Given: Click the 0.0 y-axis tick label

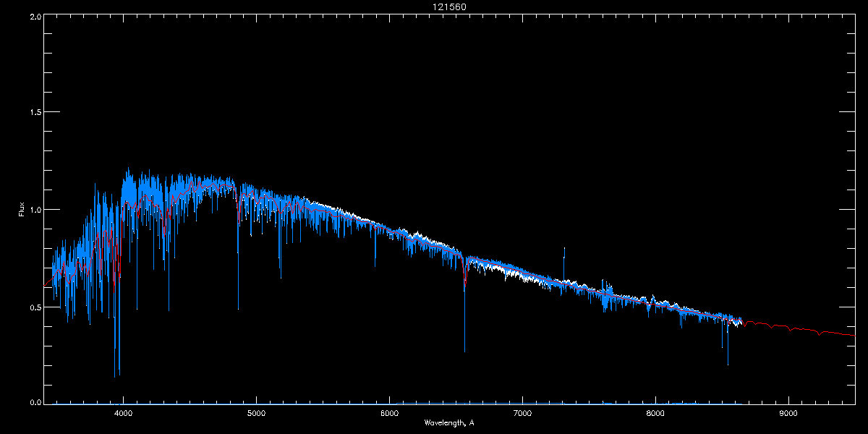Looking at the screenshot, I should click(x=33, y=402).
